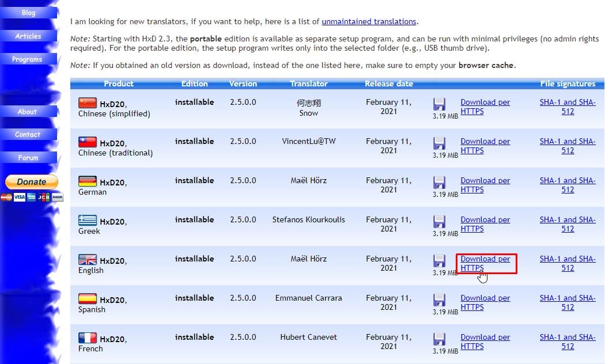Viewport: 605px width, 364px height.
Task: Open SHA-1 and SHA-512 for German
Action: tap(568, 185)
